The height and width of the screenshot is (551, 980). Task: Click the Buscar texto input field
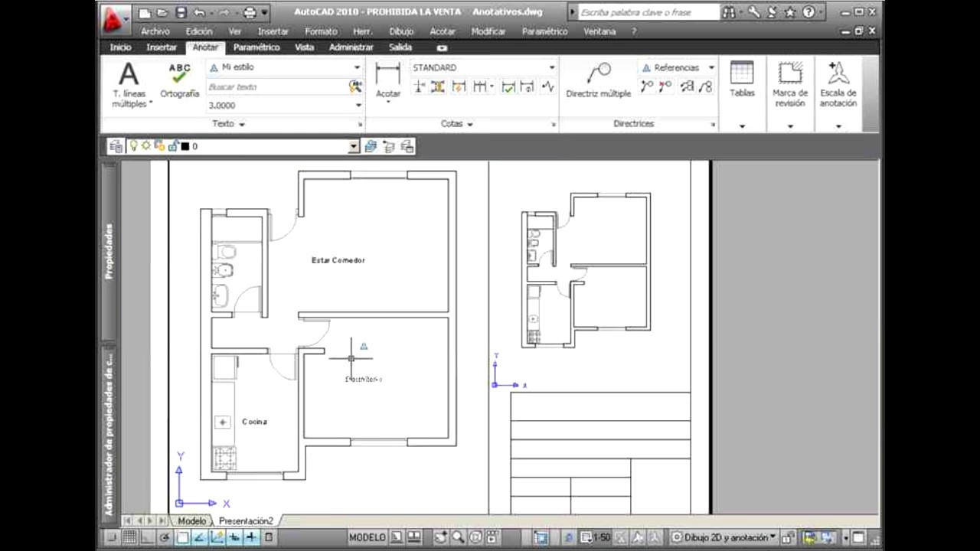276,87
